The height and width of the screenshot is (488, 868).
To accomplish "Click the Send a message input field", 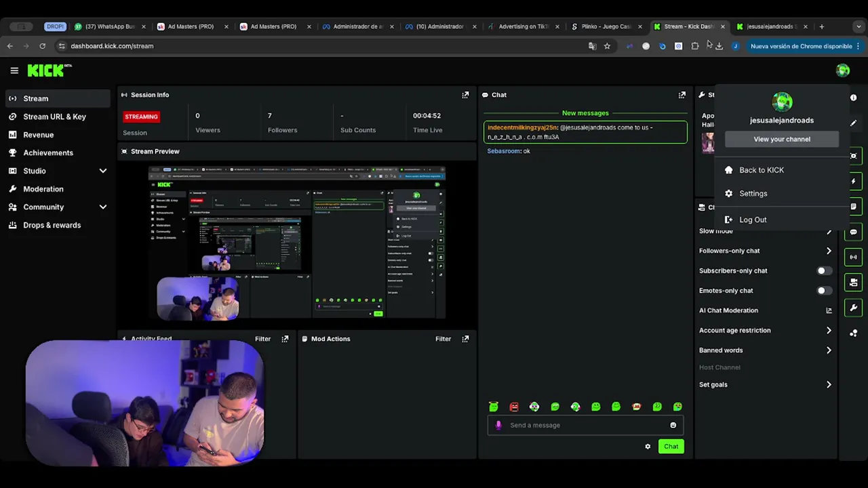I will pyautogui.click(x=585, y=425).
